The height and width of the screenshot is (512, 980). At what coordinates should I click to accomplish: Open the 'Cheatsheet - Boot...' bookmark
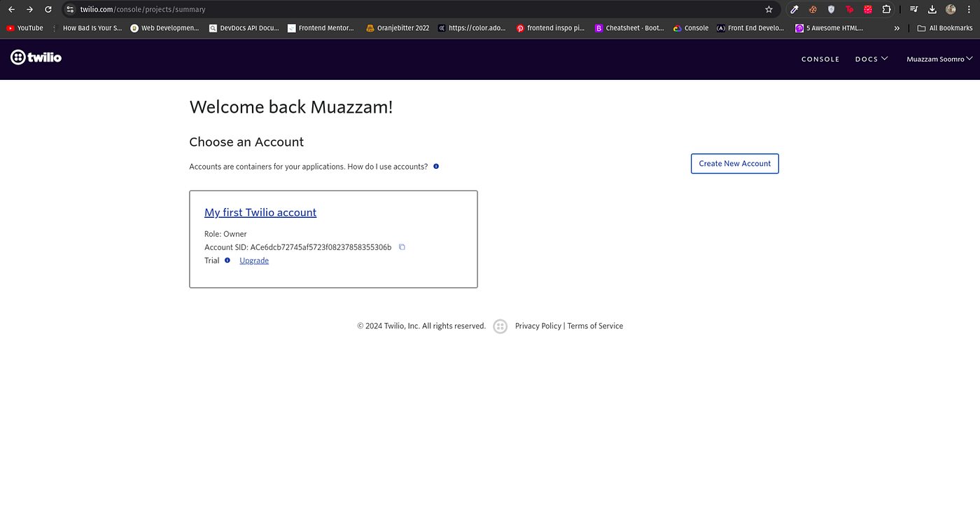629,28
